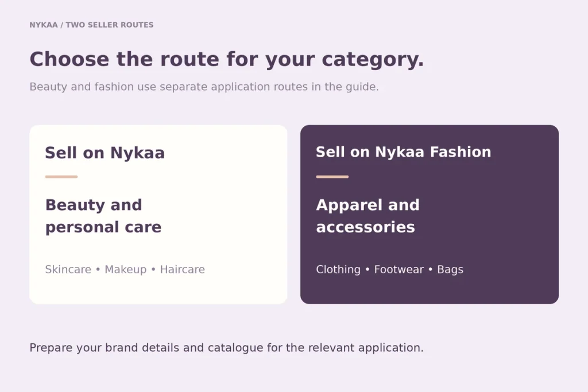Click the Apparel and accessories text

[367, 216]
